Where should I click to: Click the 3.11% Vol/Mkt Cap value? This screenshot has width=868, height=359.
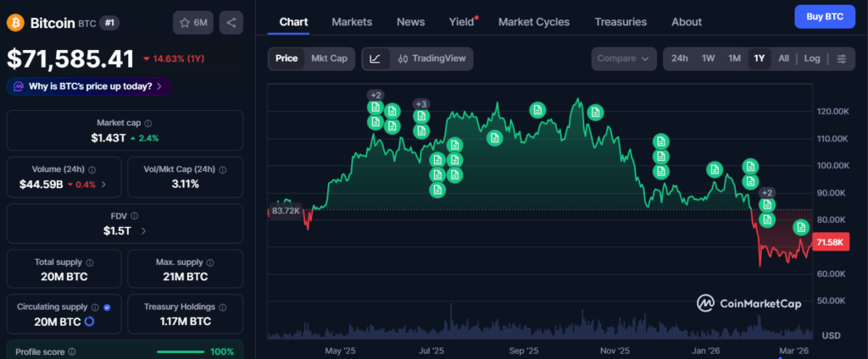click(186, 184)
